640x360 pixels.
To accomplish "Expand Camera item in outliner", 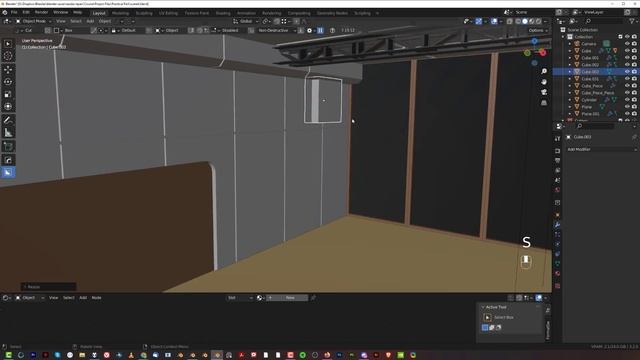I will click(x=570, y=44).
